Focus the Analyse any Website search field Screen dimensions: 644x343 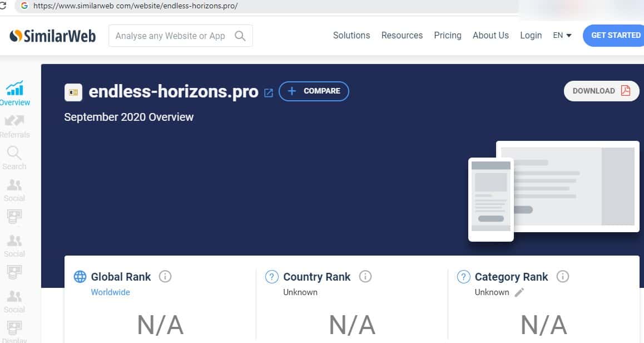(x=180, y=36)
